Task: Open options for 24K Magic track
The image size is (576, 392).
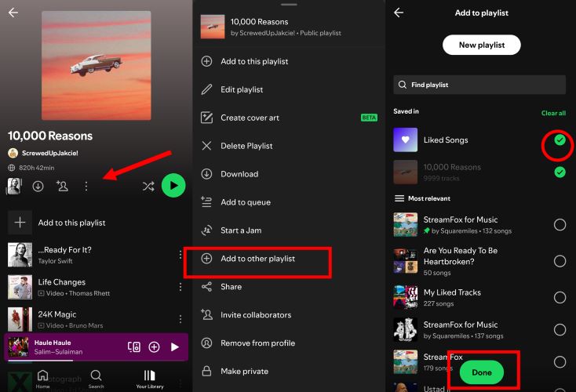Action: click(180, 319)
